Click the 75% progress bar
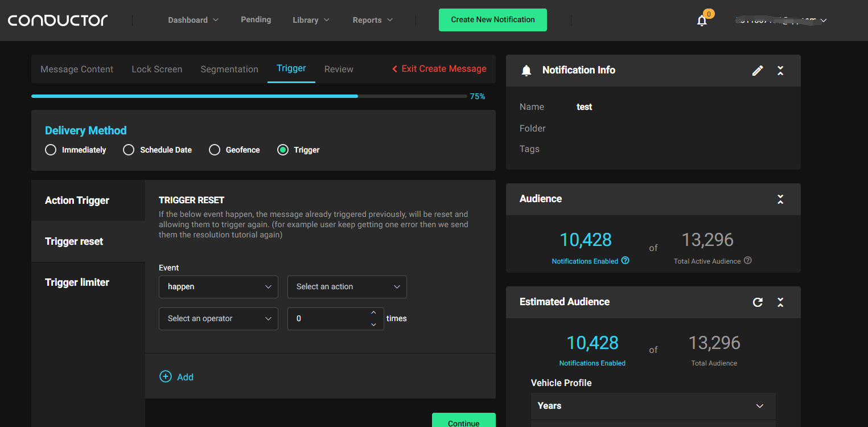Screen dimensions: 868x427 (249, 96)
